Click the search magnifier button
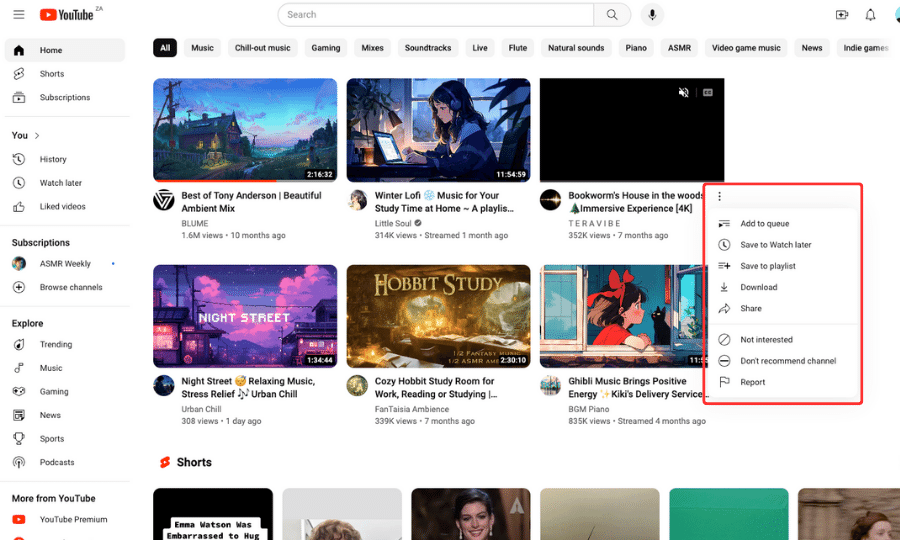The width and height of the screenshot is (900, 540). [611, 15]
